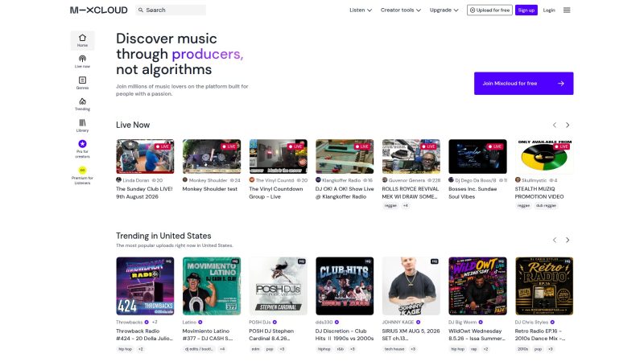This screenshot has height=362, width=644.
Task: Open Vinyl Countdown Group live thumbnail
Action: coord(278,156)
